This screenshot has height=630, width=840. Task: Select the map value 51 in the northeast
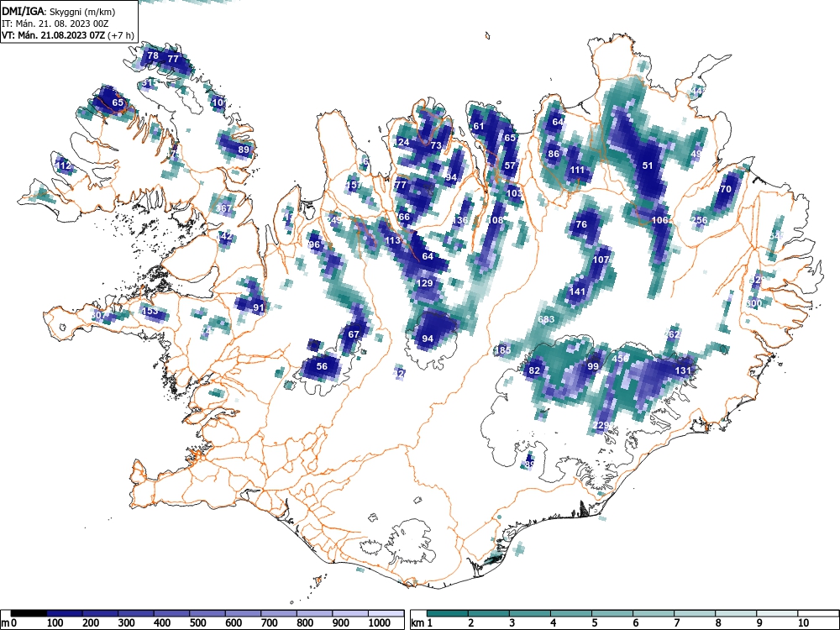(648, 165)
